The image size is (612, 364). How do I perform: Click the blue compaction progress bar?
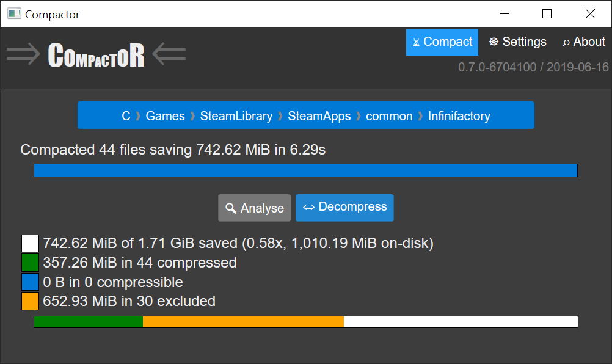click(x=305, y=170)
